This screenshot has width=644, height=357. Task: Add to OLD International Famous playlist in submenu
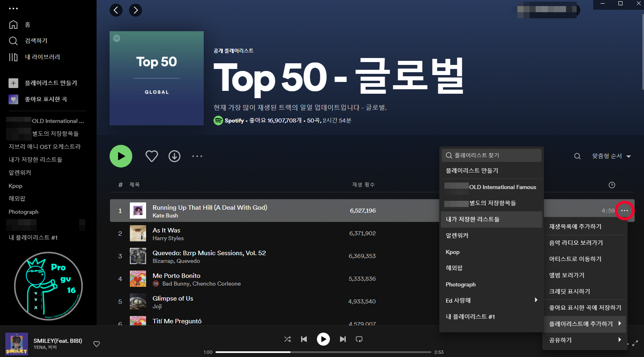(x=491, y=187)
